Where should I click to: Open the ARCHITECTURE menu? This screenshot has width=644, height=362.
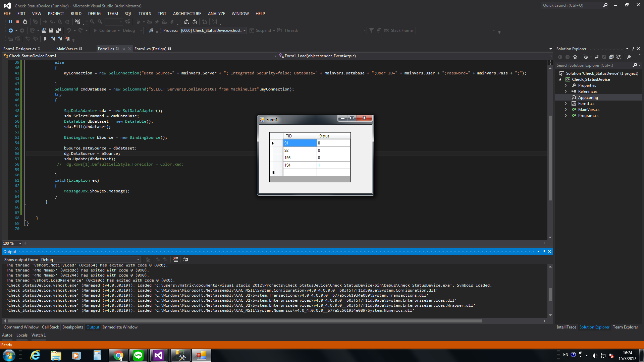coord(187,14)
